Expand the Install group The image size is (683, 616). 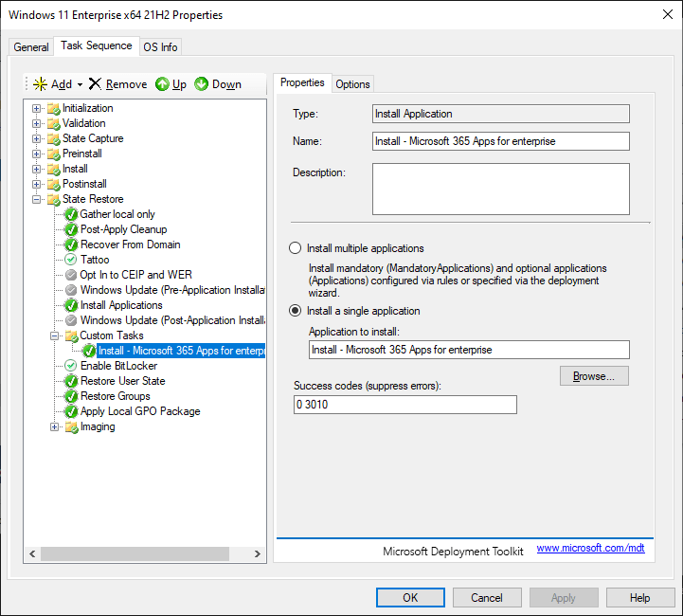[x=37, y=169]
